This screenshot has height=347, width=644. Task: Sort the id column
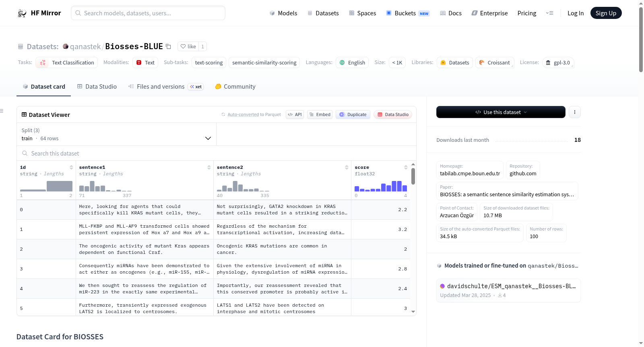coord(71,167)
